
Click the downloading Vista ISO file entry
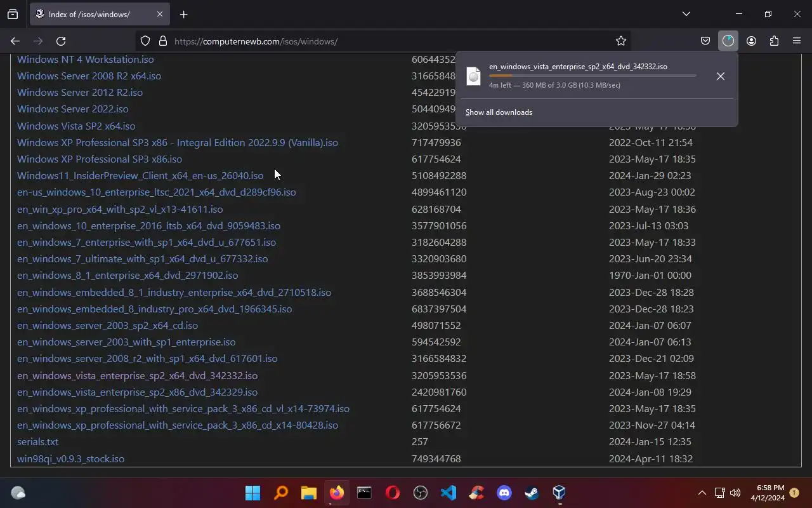point(595,76)
